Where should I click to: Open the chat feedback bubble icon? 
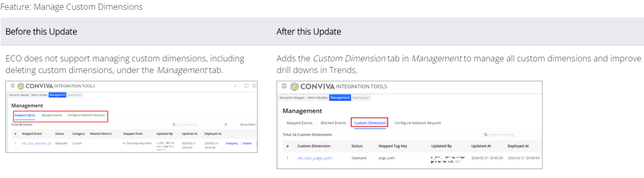(x=246, y=86)
